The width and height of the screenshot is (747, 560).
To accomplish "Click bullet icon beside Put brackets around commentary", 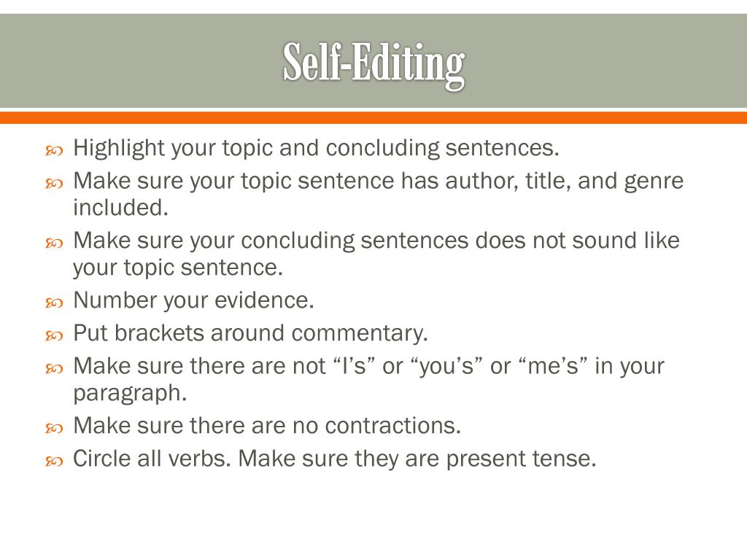I will pos(54,336).
